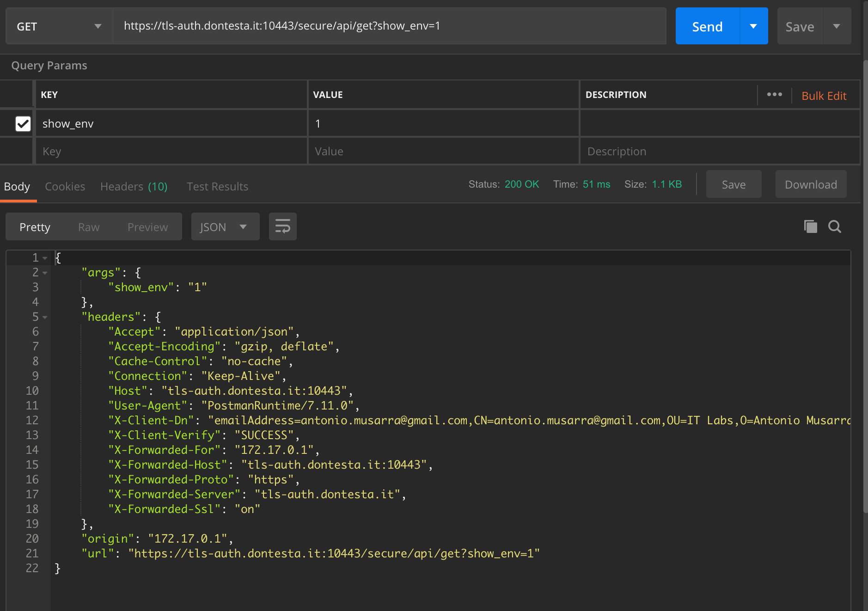Click the "User-Agent" PostmanRuntime line
Image resolution: width=868 pixels, height=611 pixels.
[233, 405]
